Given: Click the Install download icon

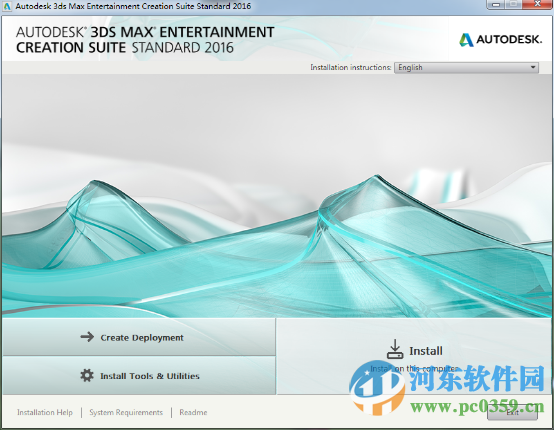Looking at the screenshot, I should (x=395, y=349).
